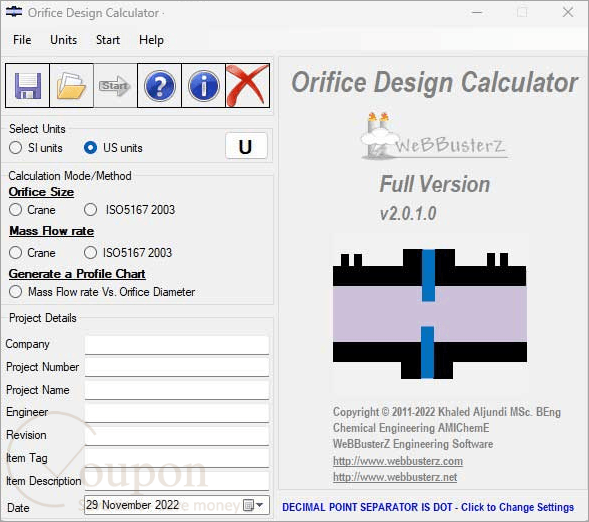Click the Start arrow toolbar button
Image resolution: width=589 pixels, height=522 pixels.
pos(115,86)
